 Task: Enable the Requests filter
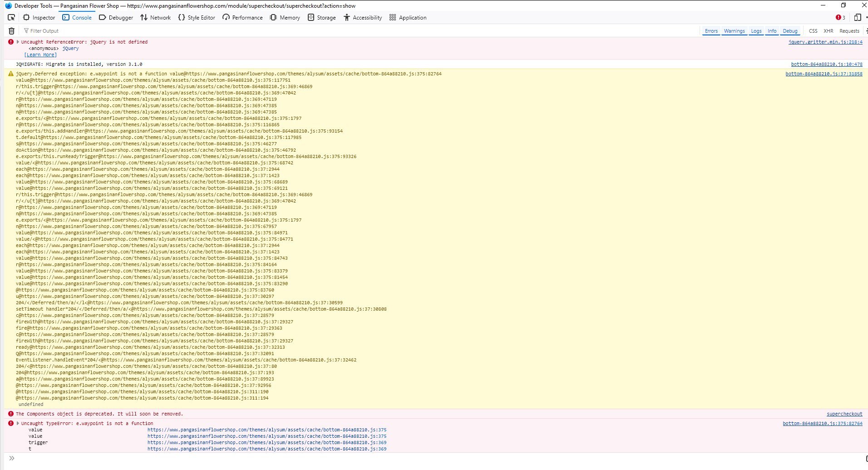point(849,31)
